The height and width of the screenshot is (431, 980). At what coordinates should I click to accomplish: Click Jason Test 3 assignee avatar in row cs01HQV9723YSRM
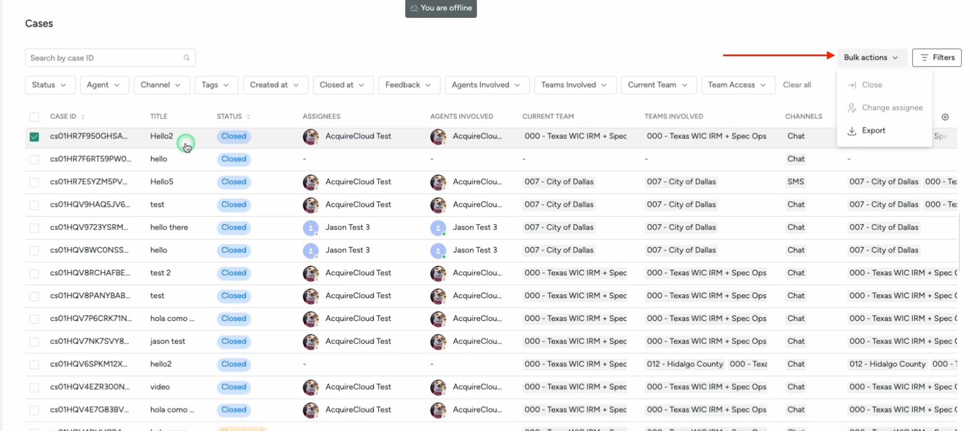coord(311,228)
